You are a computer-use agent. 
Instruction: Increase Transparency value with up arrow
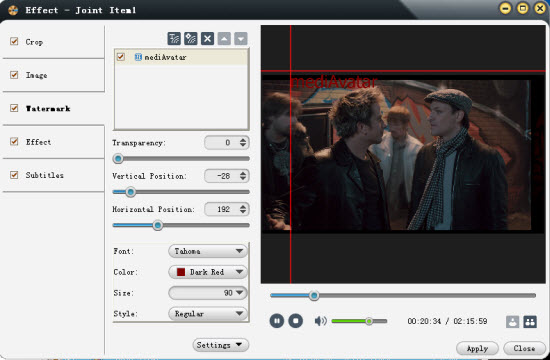coord(243,140)
